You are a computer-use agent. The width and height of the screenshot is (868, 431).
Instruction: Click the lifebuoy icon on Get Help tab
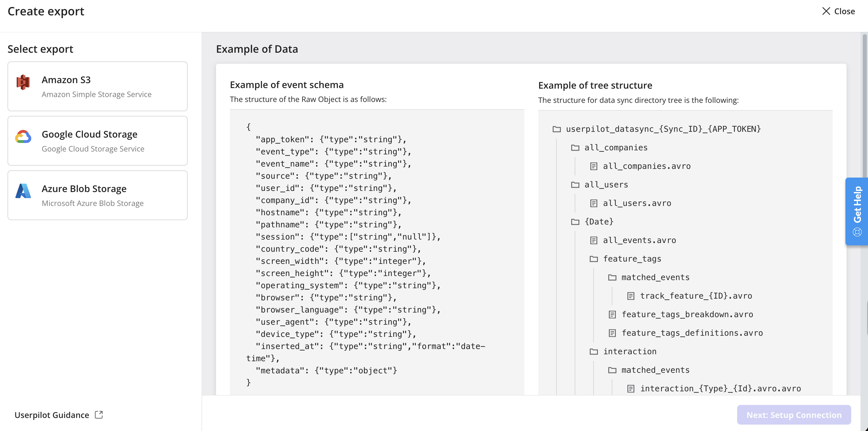[x=857, y=232]
